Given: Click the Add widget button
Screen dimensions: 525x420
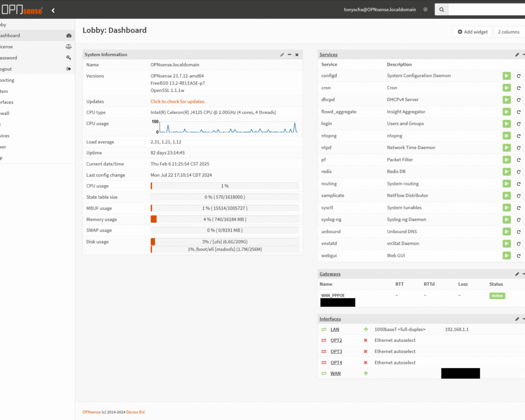Looking at the screenshot, I should (472, 32).
